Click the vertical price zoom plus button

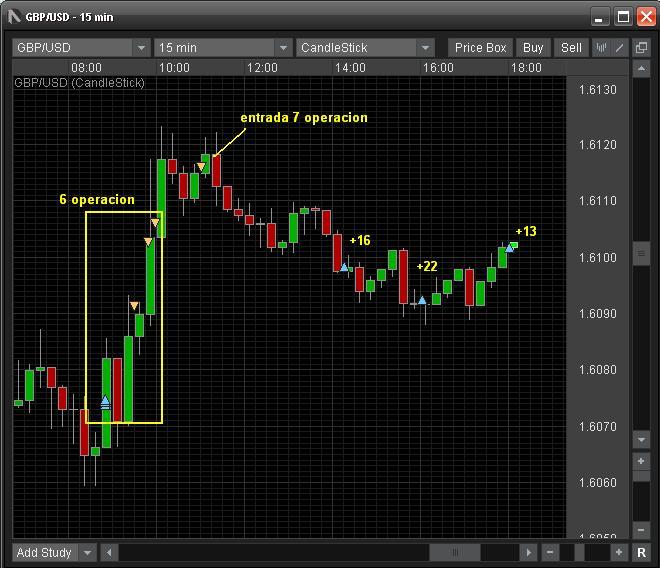pyautogui.click(x=641, y=461)
